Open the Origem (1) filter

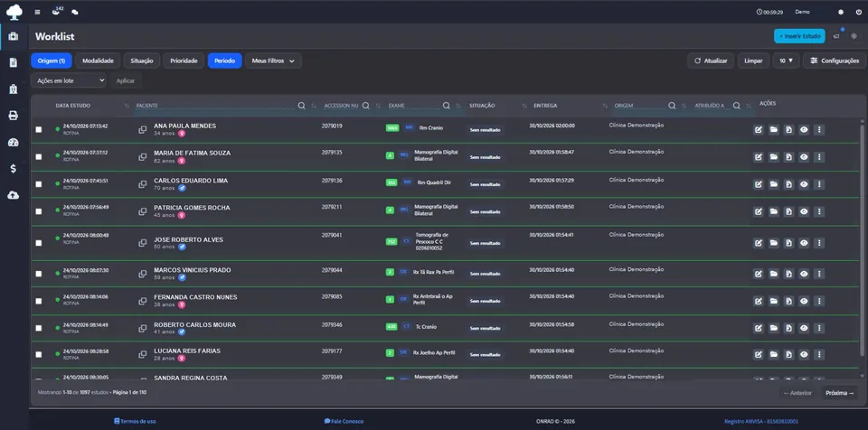(52, 61)
